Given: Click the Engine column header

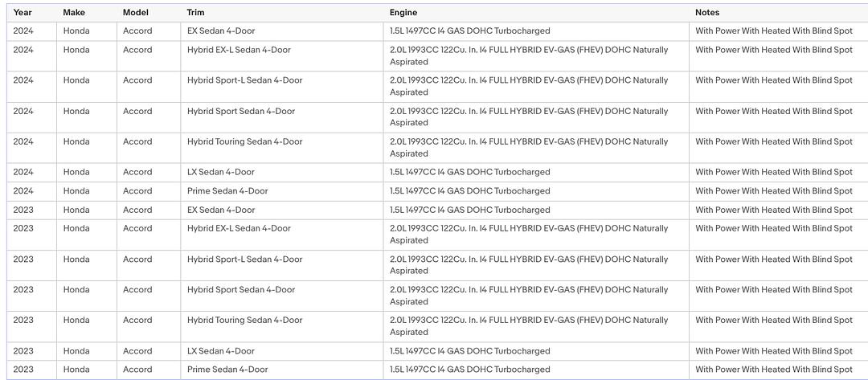Looking at the screenshot, I should click(403, 12).
